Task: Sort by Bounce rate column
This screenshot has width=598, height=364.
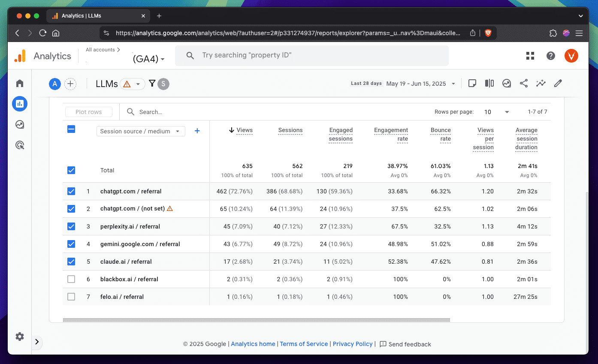Action: pyautogui.click(x=441, y=135)
